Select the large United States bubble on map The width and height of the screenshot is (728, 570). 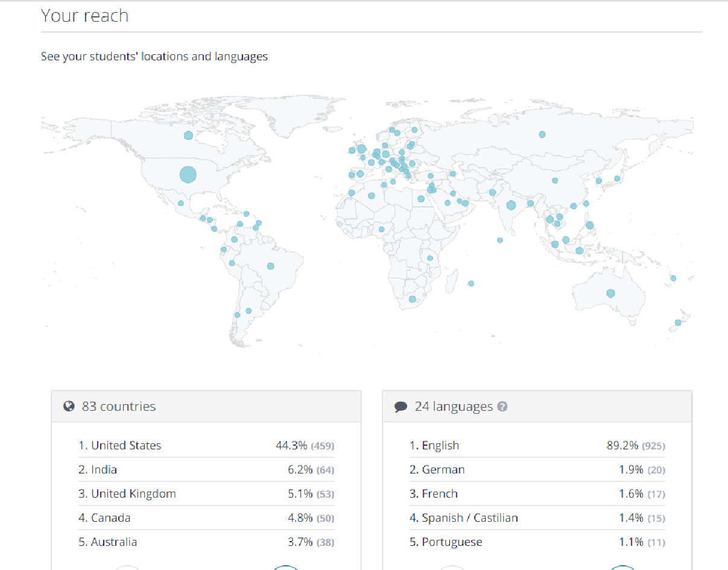coord(188,175)
